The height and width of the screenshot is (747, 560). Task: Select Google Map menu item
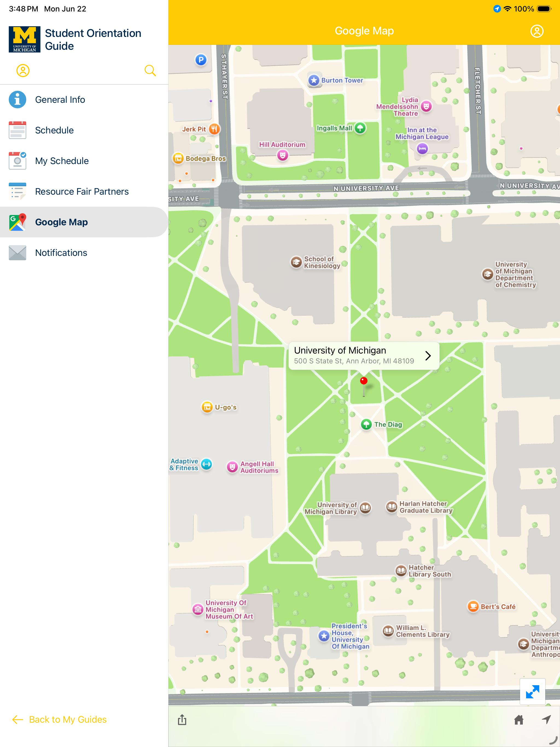click(84, 222)
